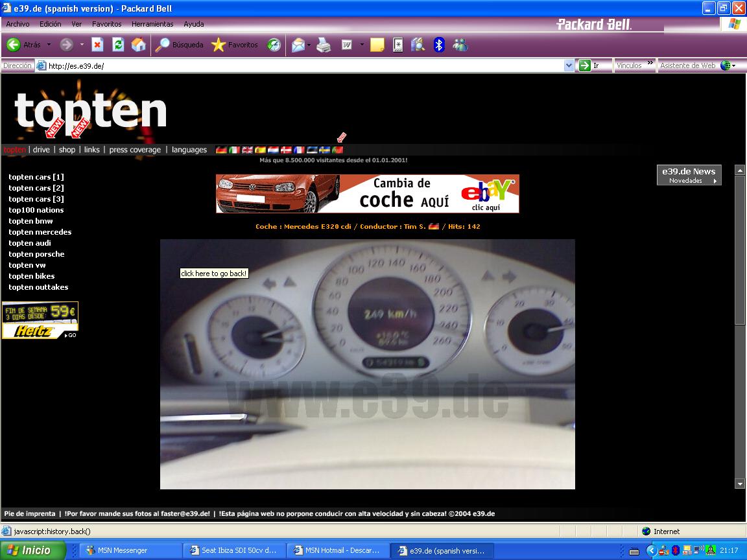Screen dimensions: 747x560
Task: Click Pie de imprenta footer link
Action: click(x=30, y=514)
